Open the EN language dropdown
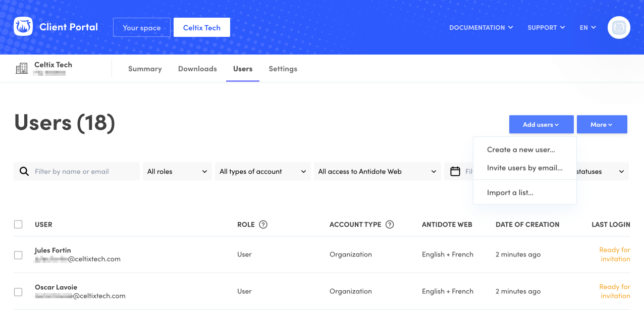The image size is (644, 310). (x=588, y=28)
